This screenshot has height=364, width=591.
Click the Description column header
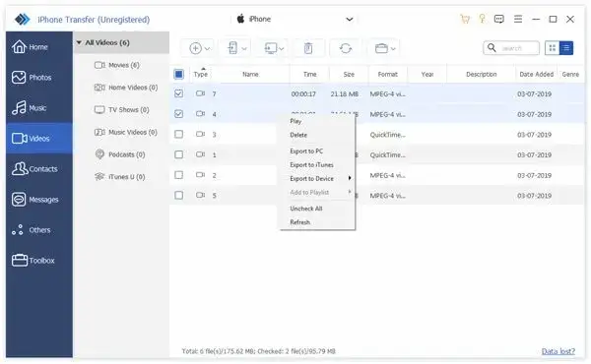(x=481, y=74)
